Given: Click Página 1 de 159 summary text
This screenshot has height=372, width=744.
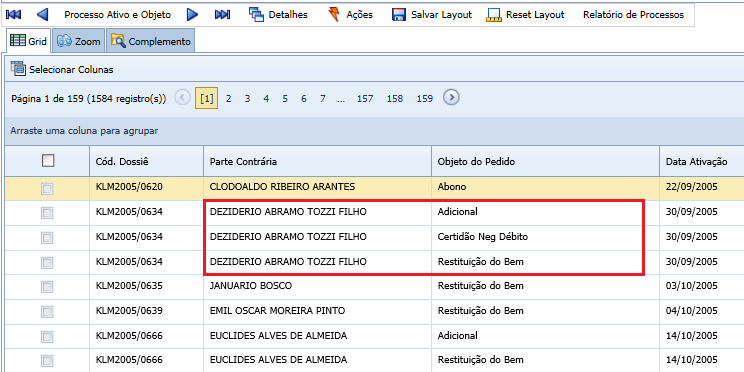Looking at the screenshot, I should 89,99.
